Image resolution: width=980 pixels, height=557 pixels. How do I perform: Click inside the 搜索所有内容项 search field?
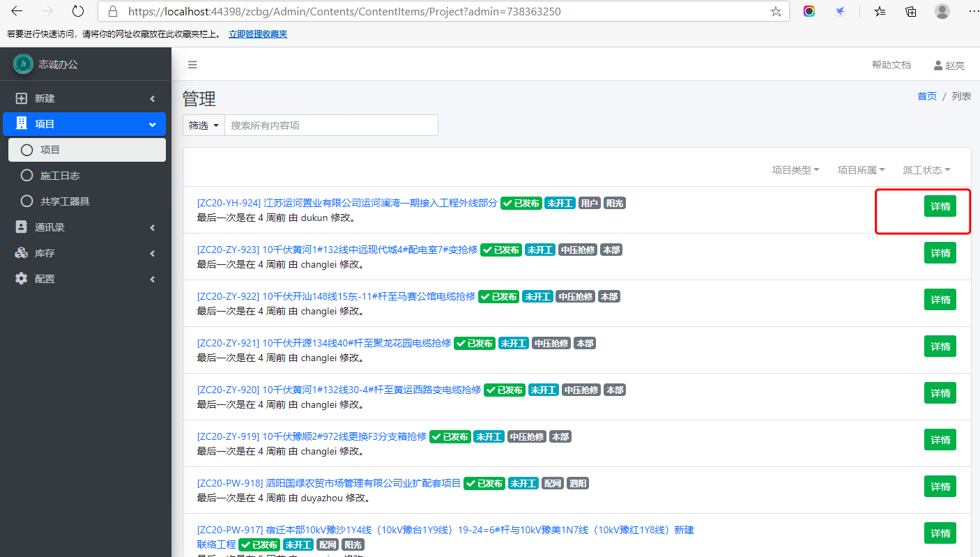[331, 125]
